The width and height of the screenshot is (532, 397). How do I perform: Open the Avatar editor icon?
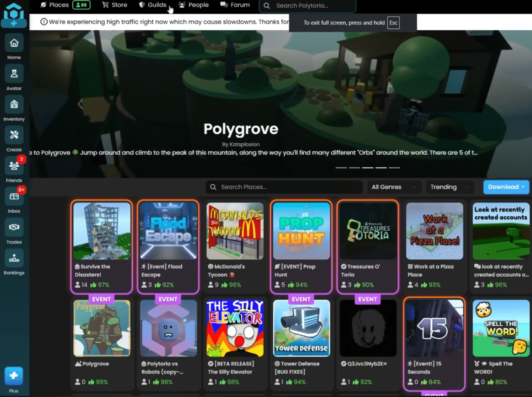point(14,74)
